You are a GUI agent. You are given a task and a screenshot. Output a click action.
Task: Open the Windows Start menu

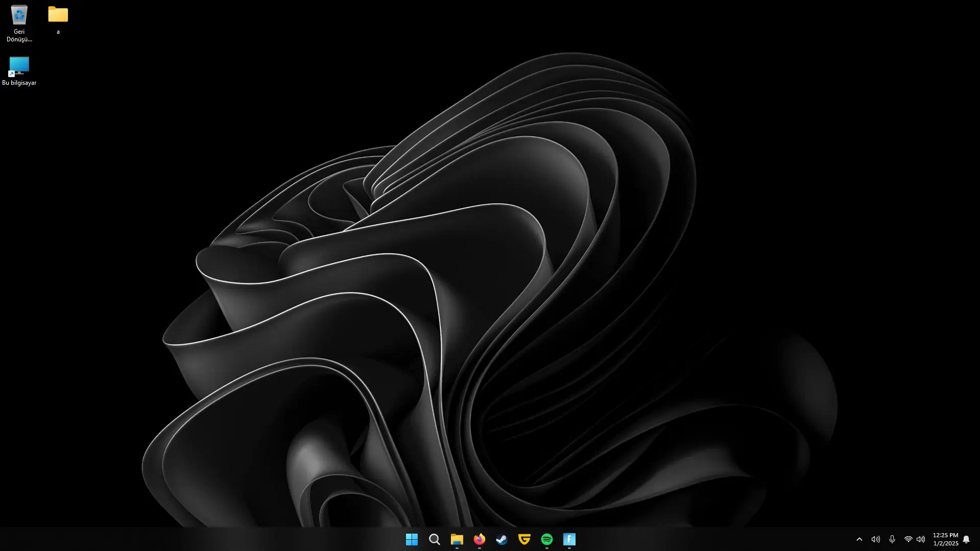pos(412,539)
